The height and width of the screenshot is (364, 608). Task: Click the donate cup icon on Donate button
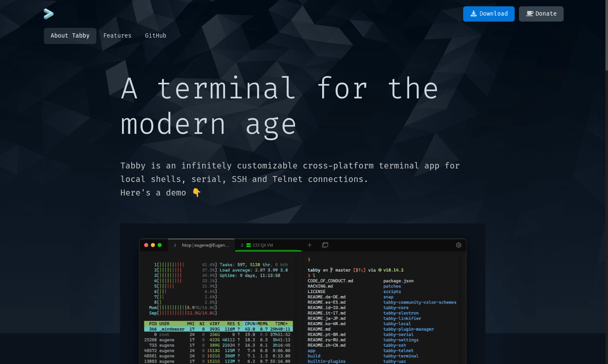point(529,14)
